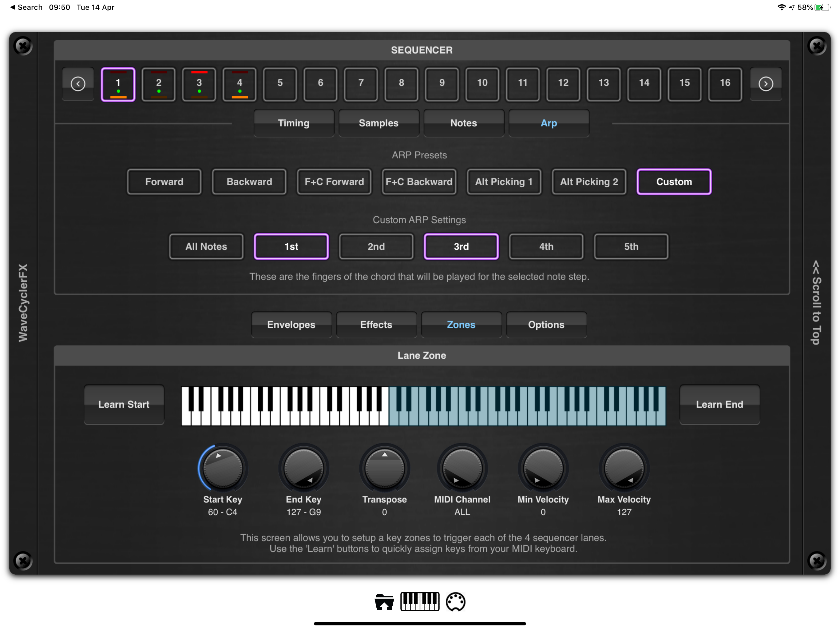This screenshot has height=630, width=840.
Task: Click Scroll to Top side label
Action: 816,302
